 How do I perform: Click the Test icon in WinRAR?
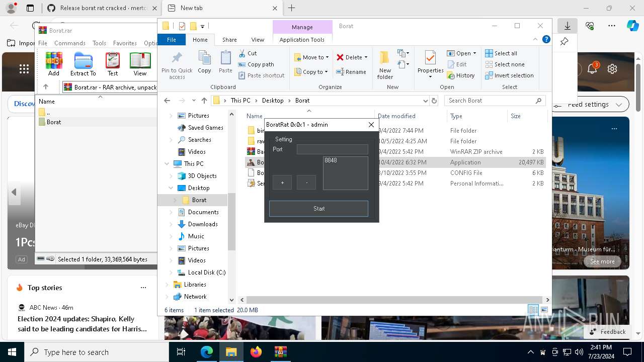tap(113, 64)
